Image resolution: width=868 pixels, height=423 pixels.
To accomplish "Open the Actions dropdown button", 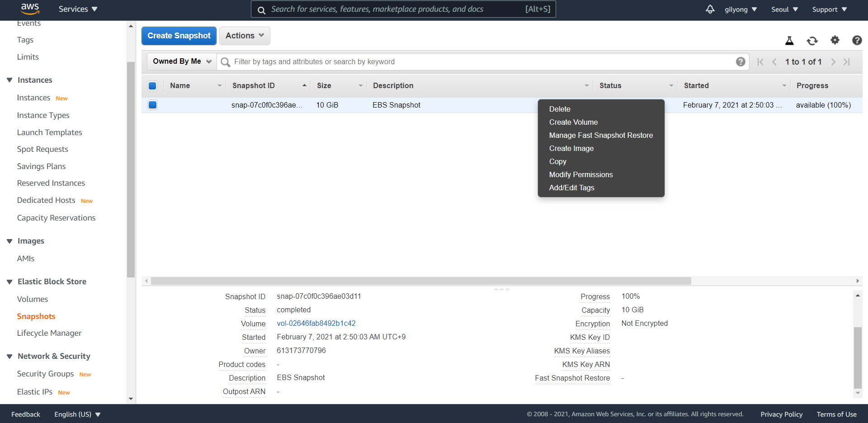I will (245, 36).
